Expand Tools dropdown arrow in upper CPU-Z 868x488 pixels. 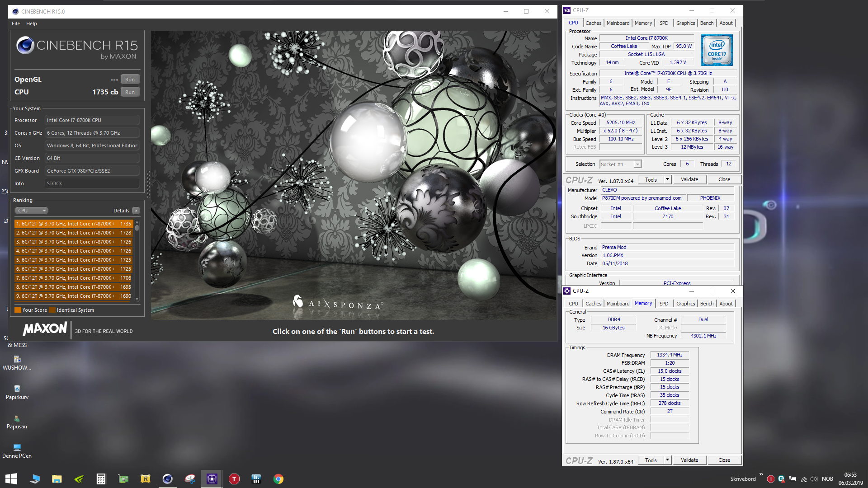click(x=667, y=179)
